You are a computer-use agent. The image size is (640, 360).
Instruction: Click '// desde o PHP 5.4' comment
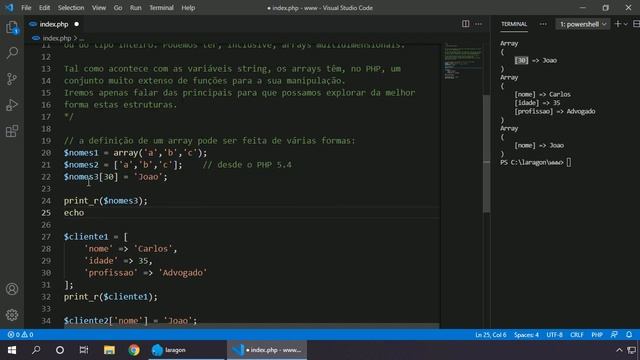247,165
